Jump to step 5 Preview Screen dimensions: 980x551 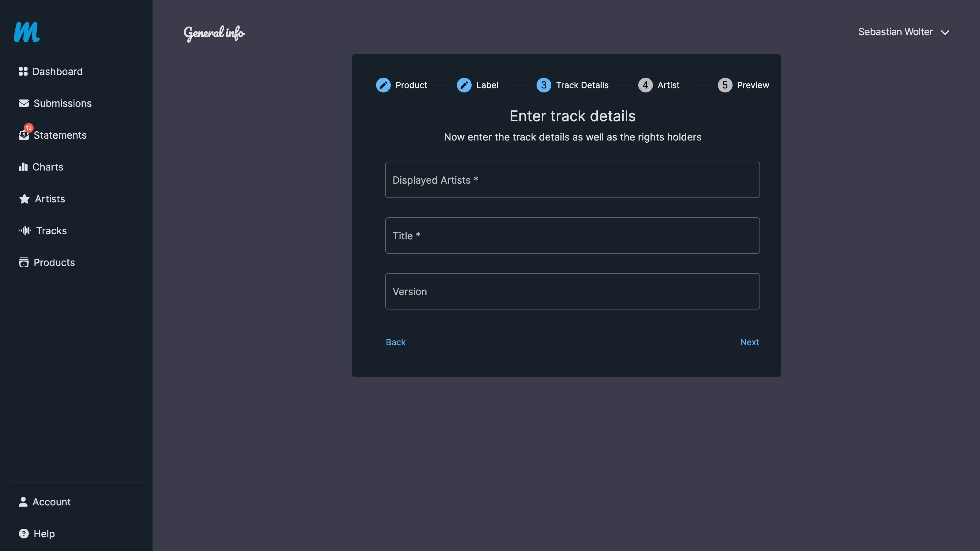[x=725, y=85]
